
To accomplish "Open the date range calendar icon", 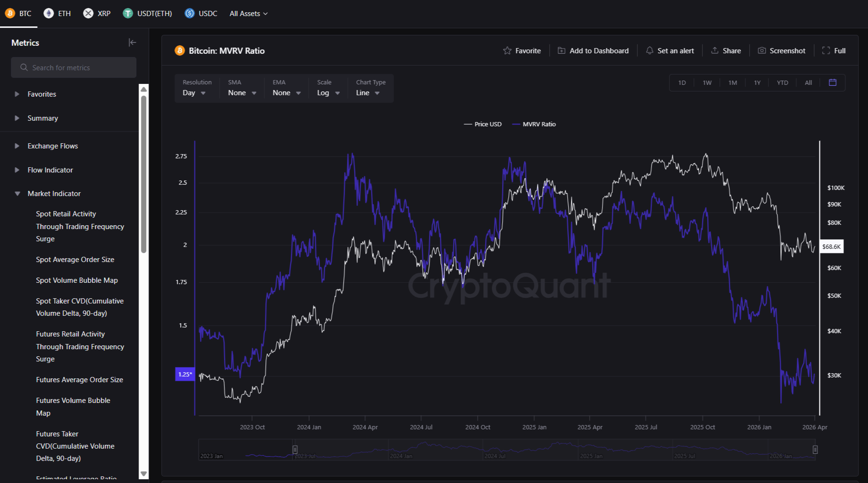I will (833, 82).
